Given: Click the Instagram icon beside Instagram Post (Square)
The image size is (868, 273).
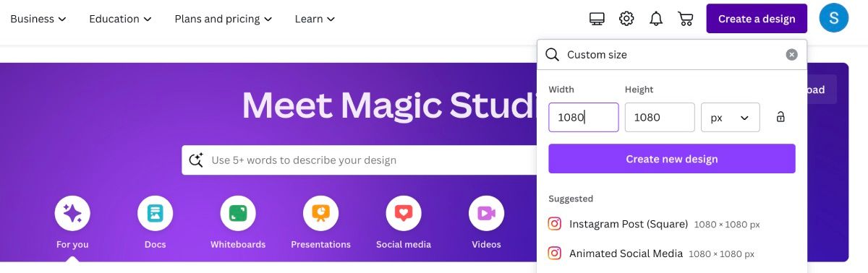Looking at the screenshot, I should 555,224.
